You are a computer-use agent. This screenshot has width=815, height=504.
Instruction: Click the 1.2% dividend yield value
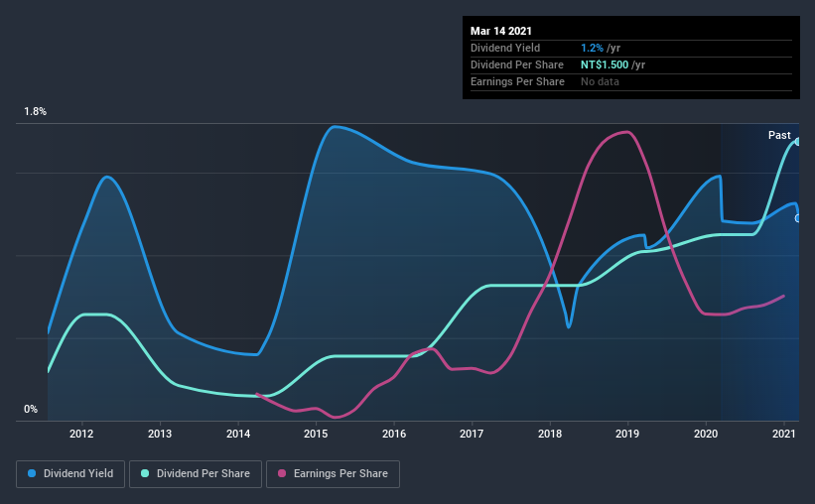592,48
